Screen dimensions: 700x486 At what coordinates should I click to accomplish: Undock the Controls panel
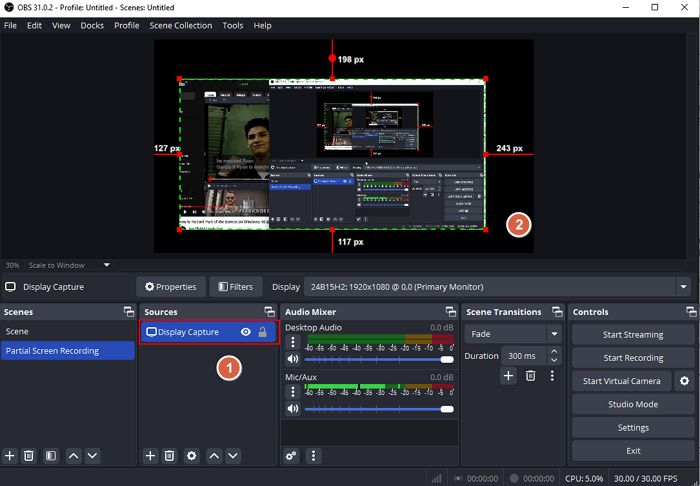691,312
